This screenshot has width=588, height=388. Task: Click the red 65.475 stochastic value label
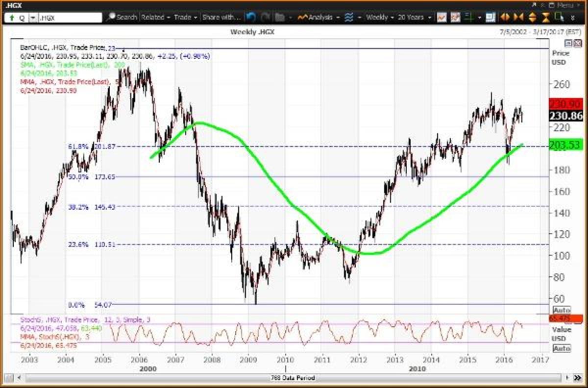pyautogui.click(x=565, y=318)
